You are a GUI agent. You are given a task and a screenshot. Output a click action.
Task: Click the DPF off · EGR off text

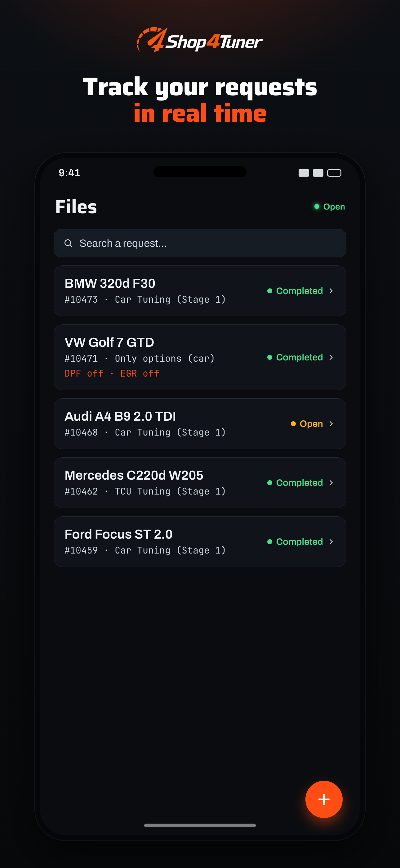coord(112,373)
